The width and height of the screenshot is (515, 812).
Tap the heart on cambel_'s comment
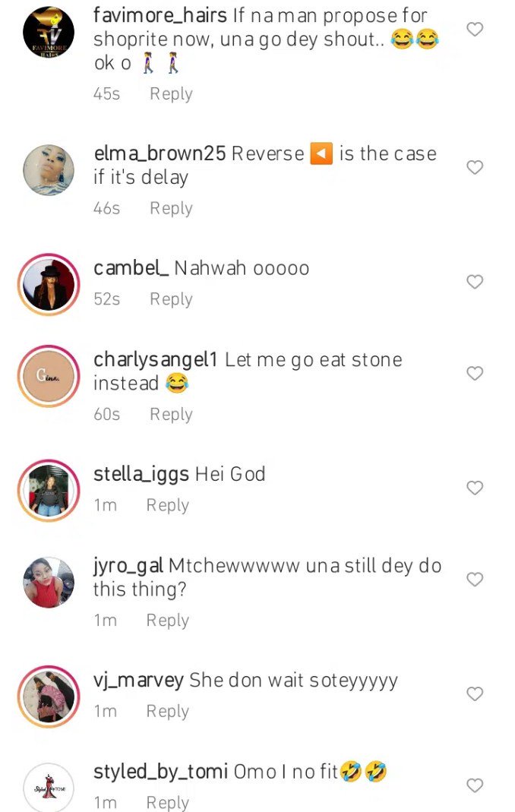[x=475, y=282]
